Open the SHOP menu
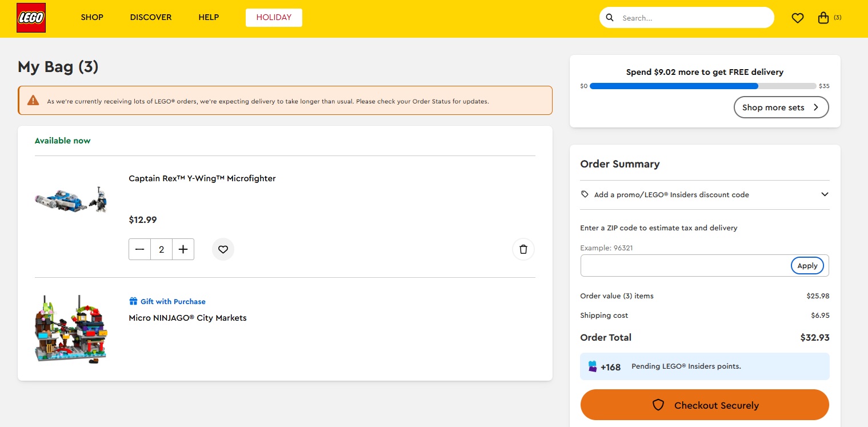 92,17
